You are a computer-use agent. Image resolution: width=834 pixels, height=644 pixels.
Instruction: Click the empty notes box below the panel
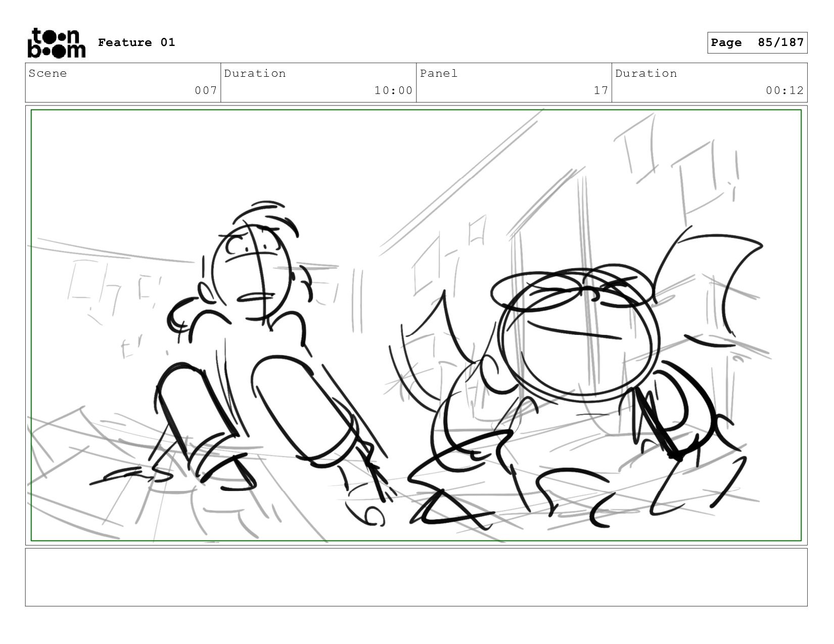(x=416, y=577)
